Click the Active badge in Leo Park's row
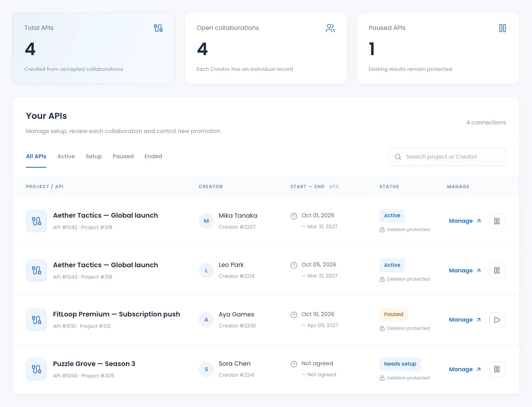The height and width of the screenshot is (407, 532). point(392,265)
